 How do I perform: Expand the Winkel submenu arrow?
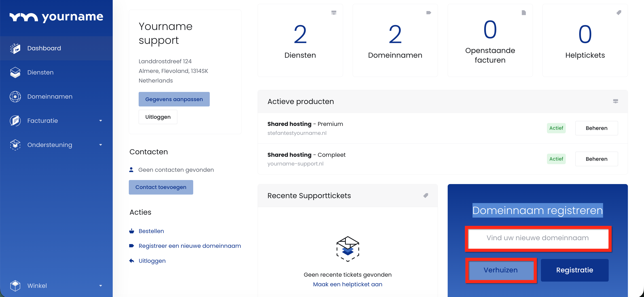100,286
